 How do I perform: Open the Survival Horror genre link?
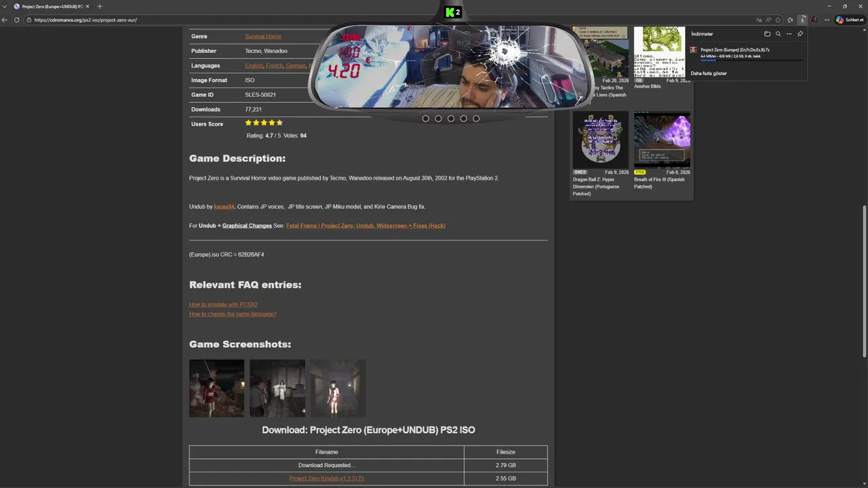(x=263, y=37)
